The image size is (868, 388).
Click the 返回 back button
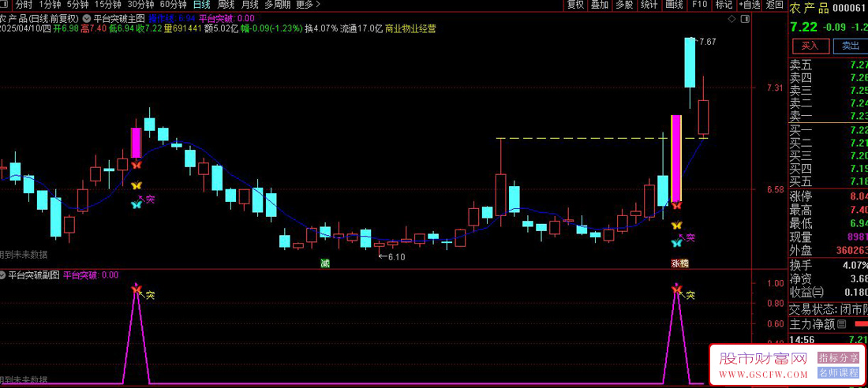point(774,5)
